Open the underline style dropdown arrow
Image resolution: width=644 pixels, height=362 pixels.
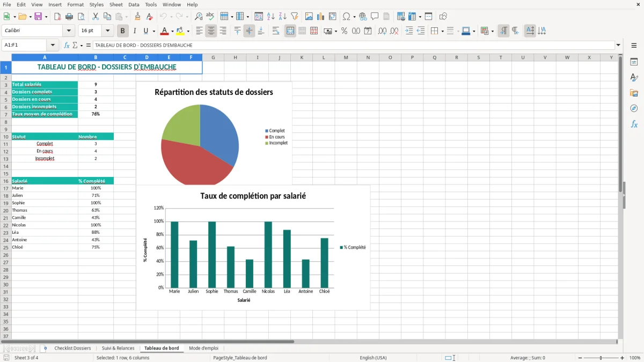(x=153, y=31)
